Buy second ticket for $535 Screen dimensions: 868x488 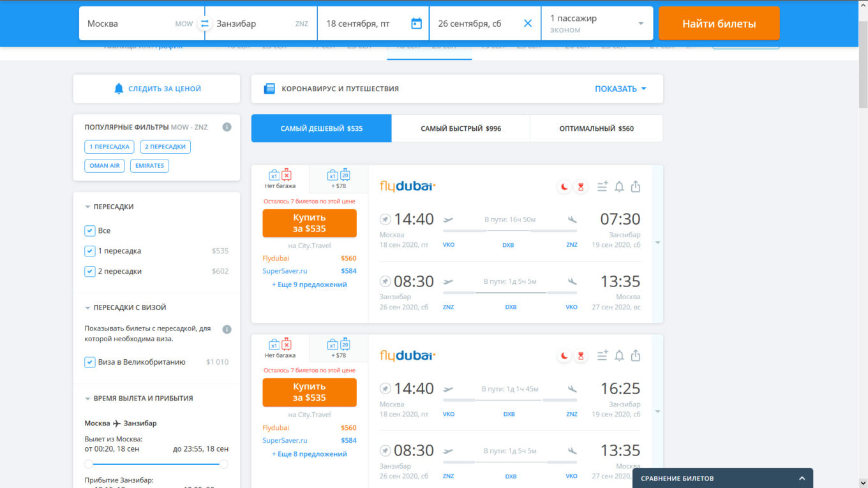click(310, 392)
